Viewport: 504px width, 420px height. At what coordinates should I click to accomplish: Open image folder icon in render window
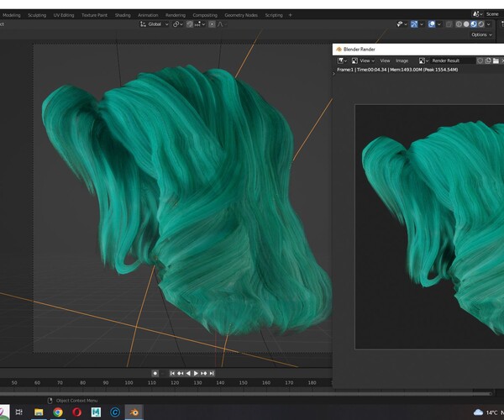point(496,60)
